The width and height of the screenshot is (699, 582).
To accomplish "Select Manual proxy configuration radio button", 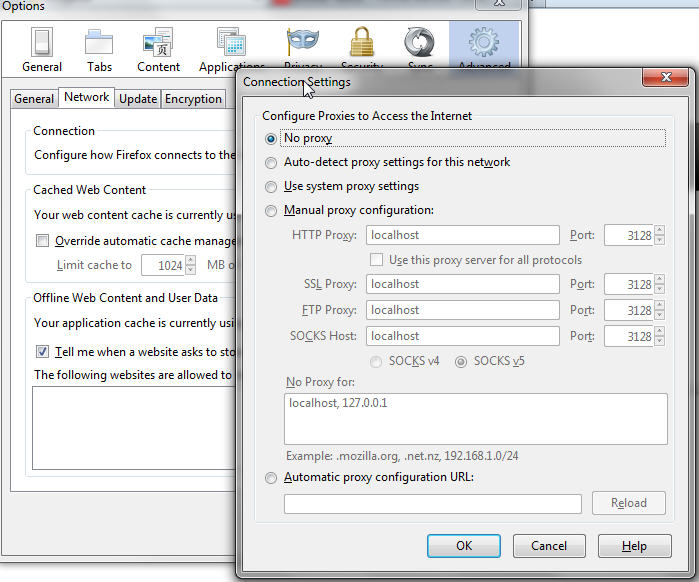I will [271, 210].
